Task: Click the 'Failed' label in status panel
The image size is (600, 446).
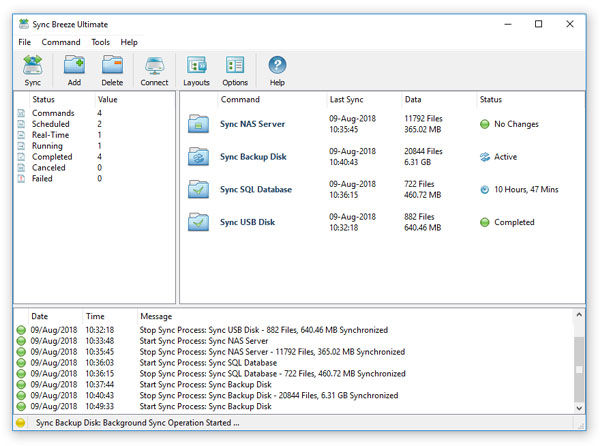Action: pos(42,179)
